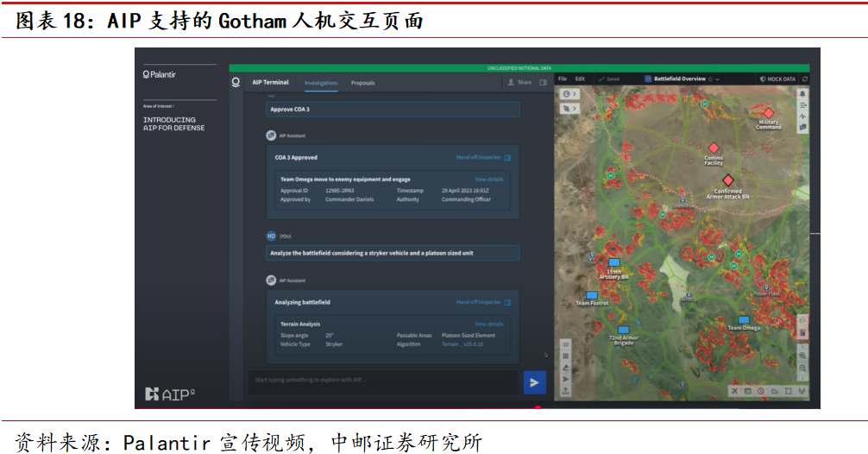868x454 pixels.
Task: Open the comments chat icon on the map
Action: click(x=802, y=128)
